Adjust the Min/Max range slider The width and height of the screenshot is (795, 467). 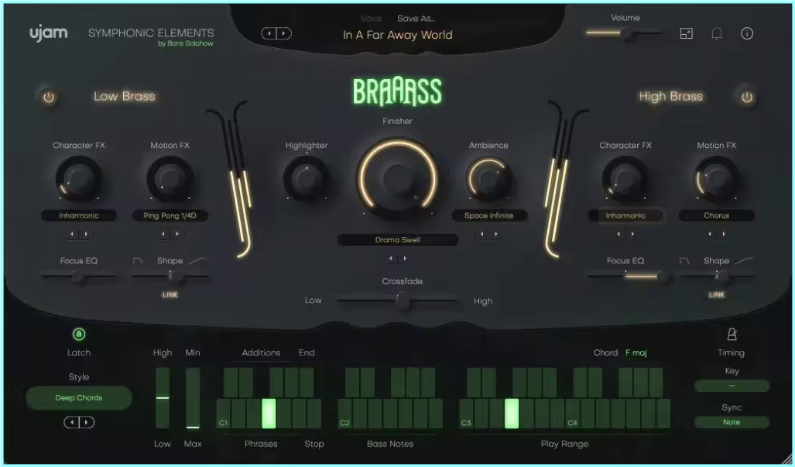[193, 398]
